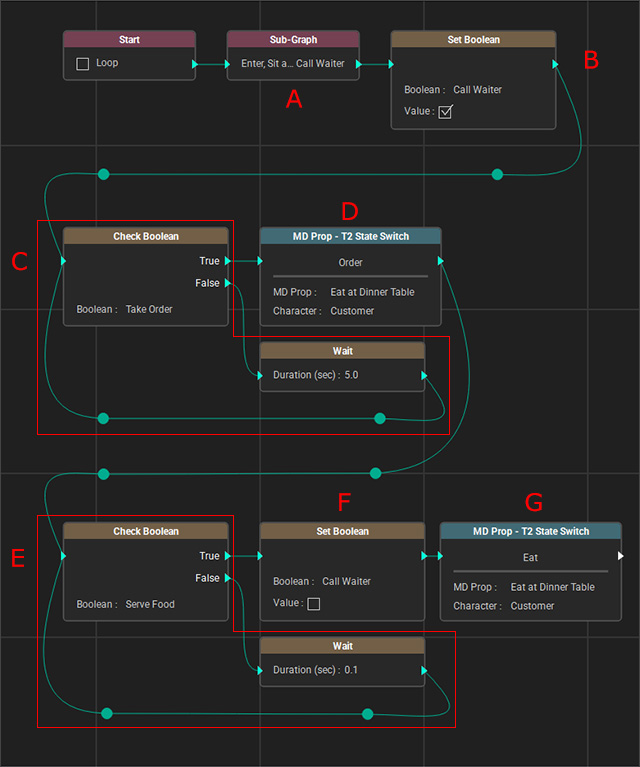The image size is (640, 767).
Task: Select the 0.1 second Wait node header
Action: (343, 646)
